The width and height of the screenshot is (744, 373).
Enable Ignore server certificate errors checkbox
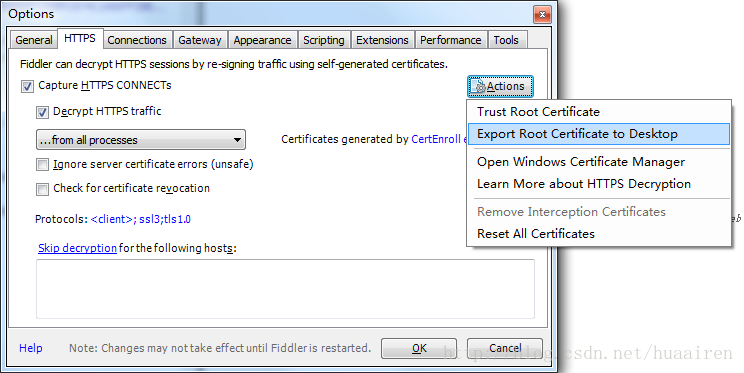(x=42, y=165)
